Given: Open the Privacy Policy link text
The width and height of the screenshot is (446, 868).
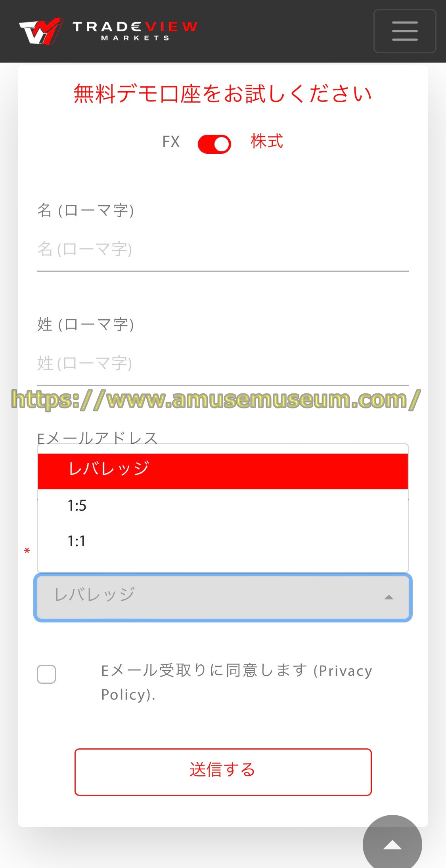Looking at the screenshot, I should coord(237,683).
